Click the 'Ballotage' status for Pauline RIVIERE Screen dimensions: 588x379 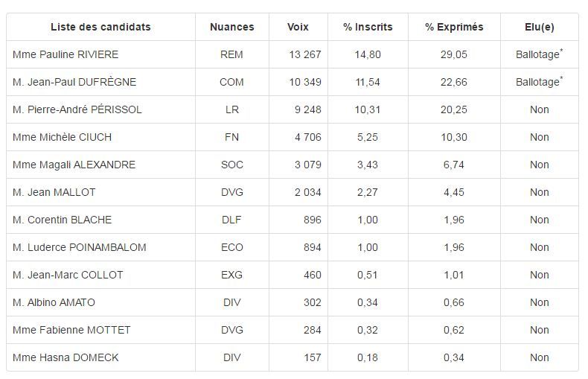coord(537,55)
